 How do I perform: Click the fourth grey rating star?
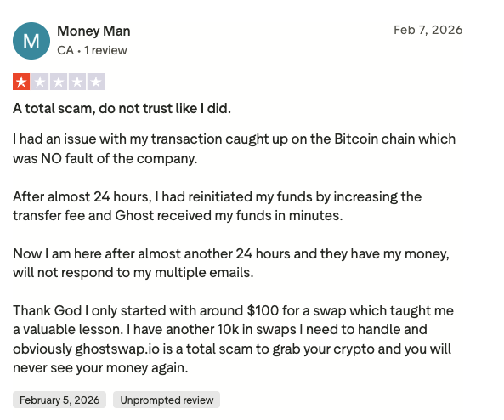77,82
